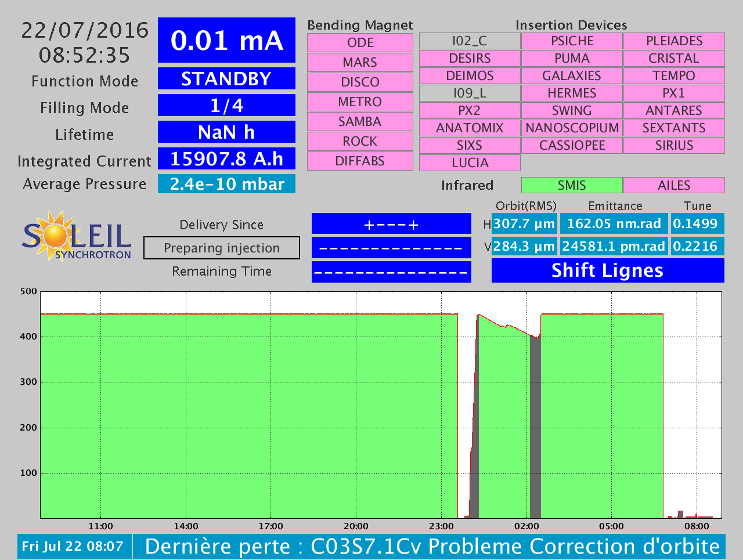Click the LUCIA beamline box
This screenshot has width=743, height=560.
470,163
